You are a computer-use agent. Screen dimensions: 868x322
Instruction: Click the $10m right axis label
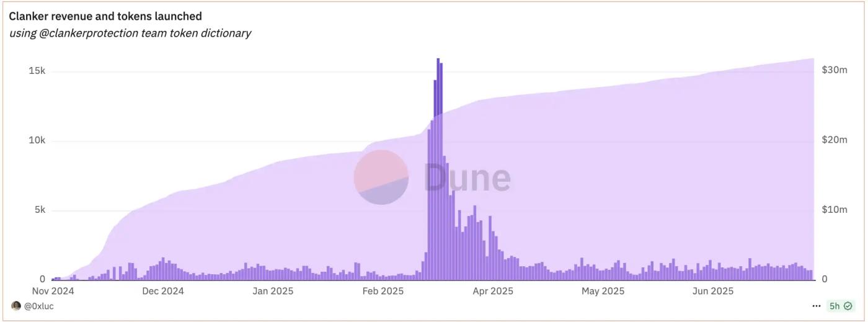tap(835, 210)
